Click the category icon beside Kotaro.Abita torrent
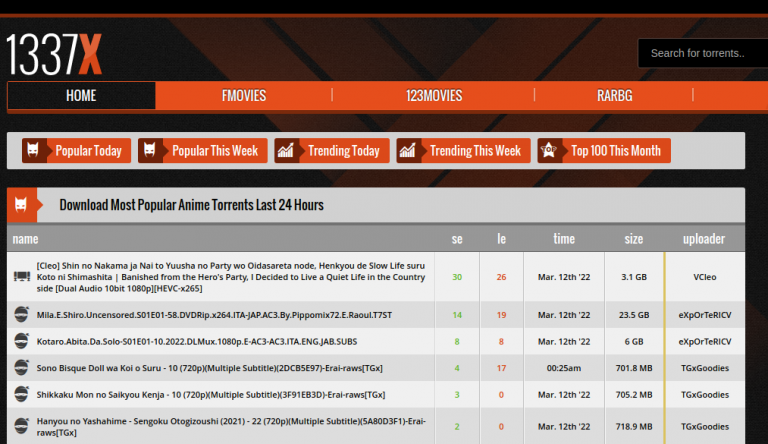768x444 pixels. [x=21, y=341]
